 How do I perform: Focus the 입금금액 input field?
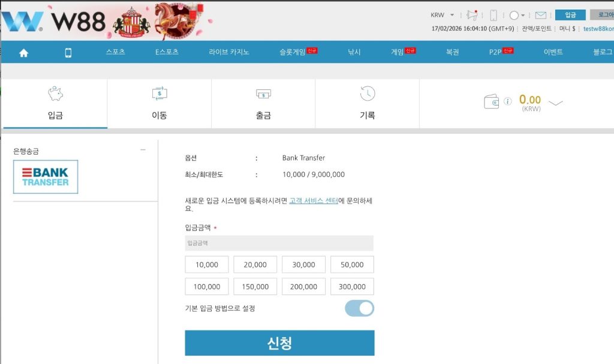point(279,243)
